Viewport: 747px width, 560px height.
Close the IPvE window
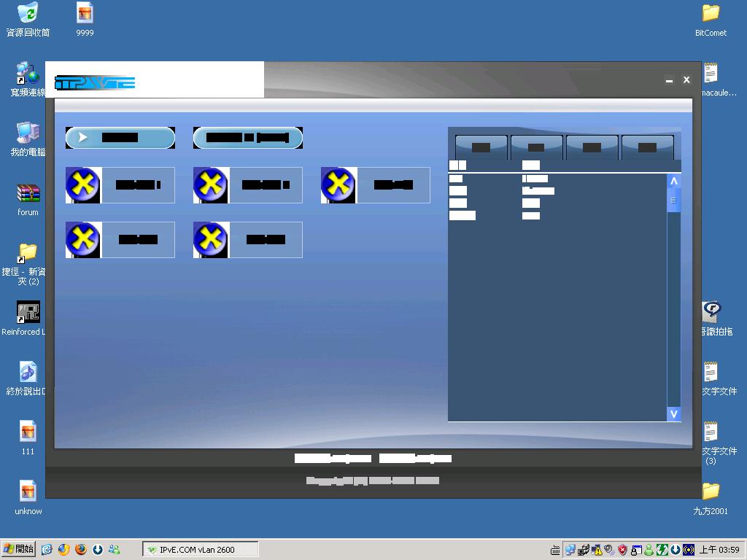click(686, 80)
